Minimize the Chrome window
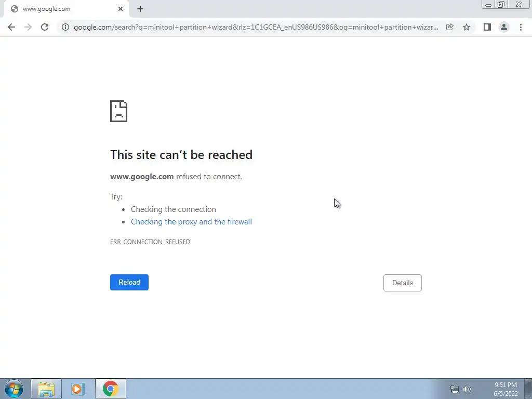This screenshot has height=399, width=532. (x=488, y=5)
